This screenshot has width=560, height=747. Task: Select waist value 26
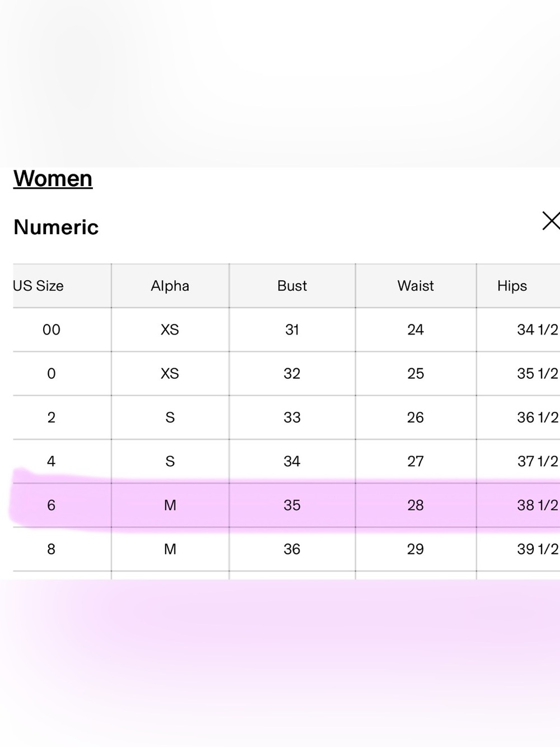click(416, 417)
